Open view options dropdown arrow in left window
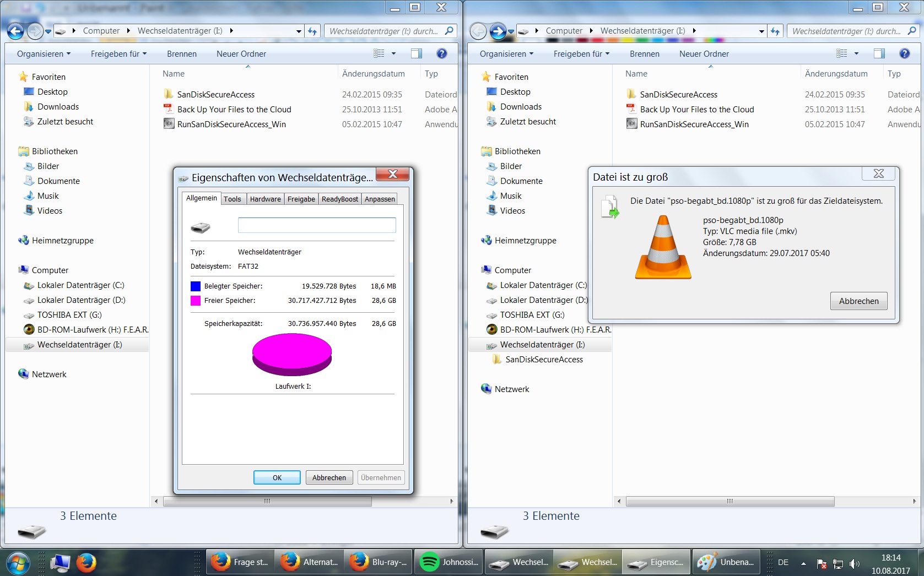Screen dimensions: 924x576 [393, 53]
